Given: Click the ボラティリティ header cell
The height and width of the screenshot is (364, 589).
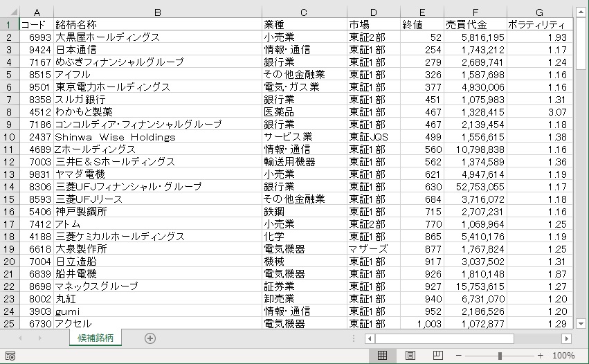Looking at the screenshot, I should (x=540, y=25).
